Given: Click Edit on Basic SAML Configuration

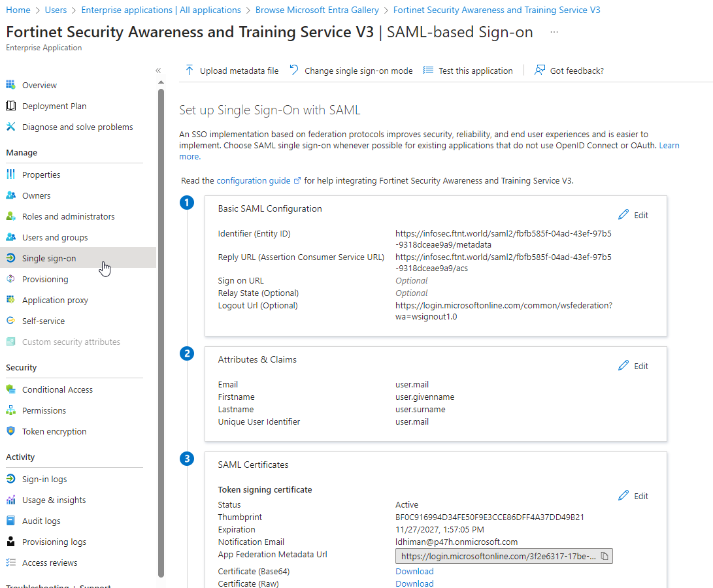Looking at the screenshot, I should click(633, 215).
